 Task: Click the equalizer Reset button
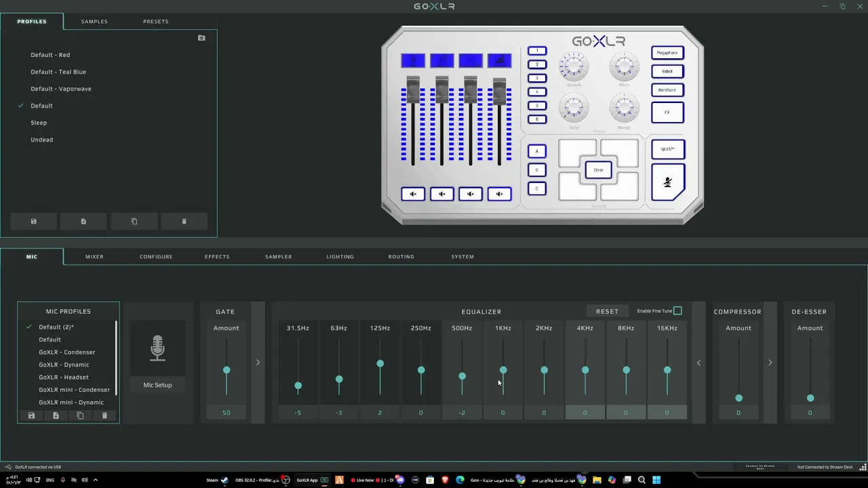(607, 311)
